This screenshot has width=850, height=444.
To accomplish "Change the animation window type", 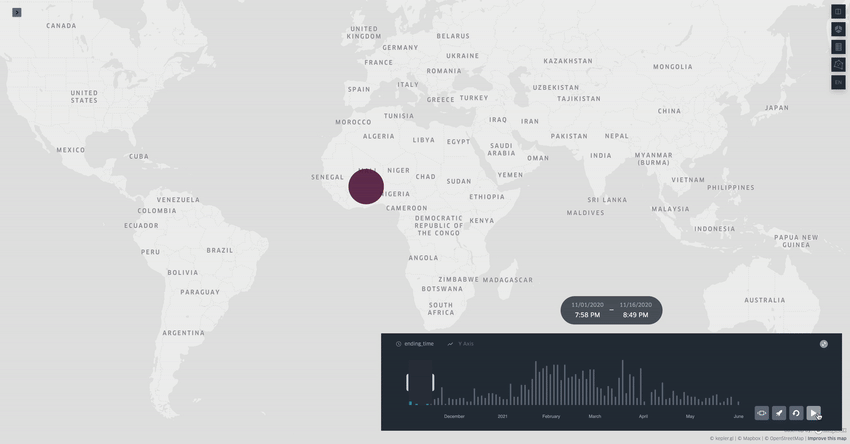I will click(762, 413).
